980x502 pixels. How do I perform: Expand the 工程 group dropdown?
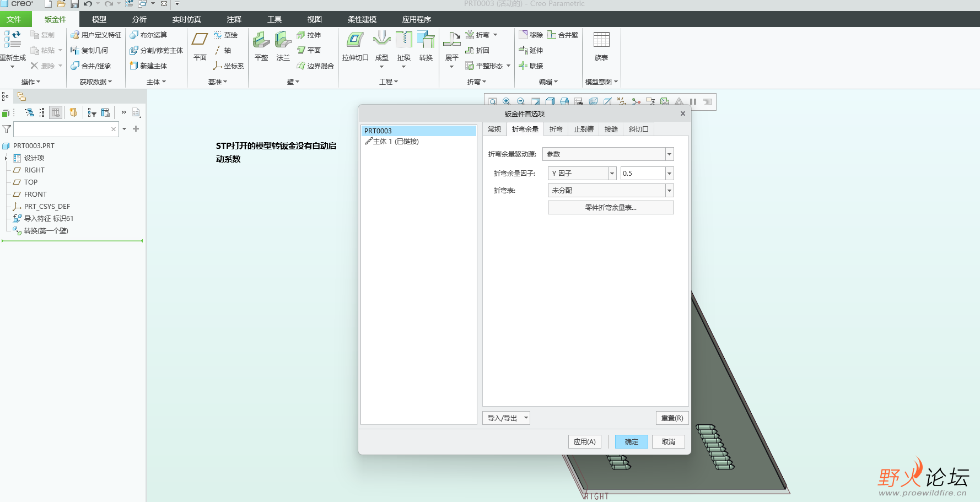click(x=389, y=82)
